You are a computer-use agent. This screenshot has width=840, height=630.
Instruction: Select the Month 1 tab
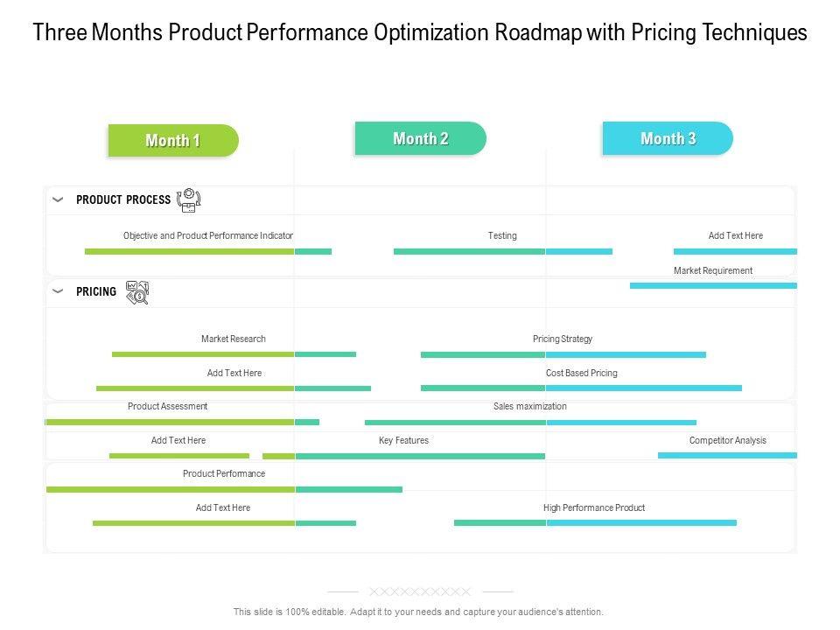point(173,141)
